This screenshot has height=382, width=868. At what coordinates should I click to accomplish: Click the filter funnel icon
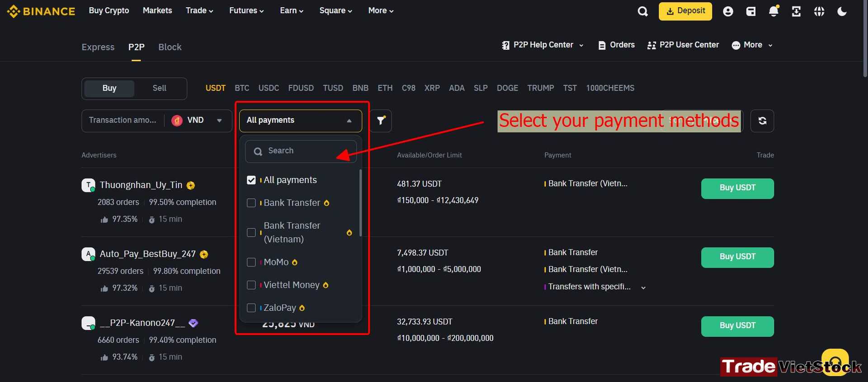point(381,120)
